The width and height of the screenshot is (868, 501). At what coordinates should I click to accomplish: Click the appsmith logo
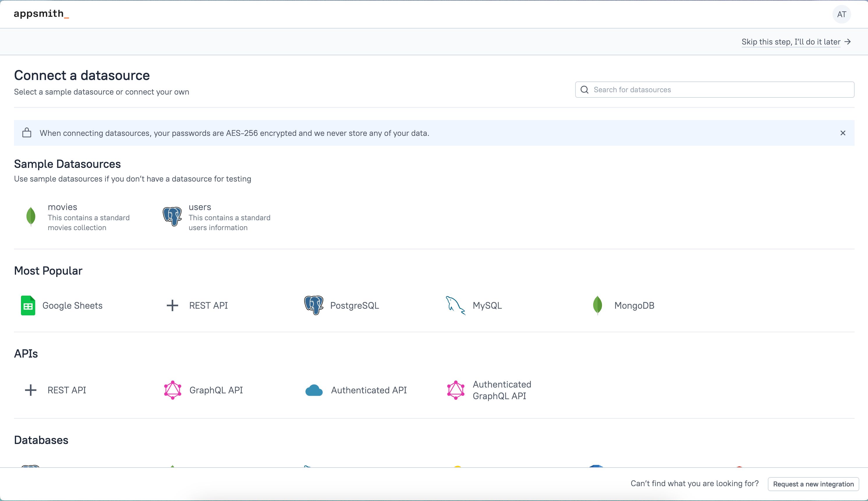[41, 14]
